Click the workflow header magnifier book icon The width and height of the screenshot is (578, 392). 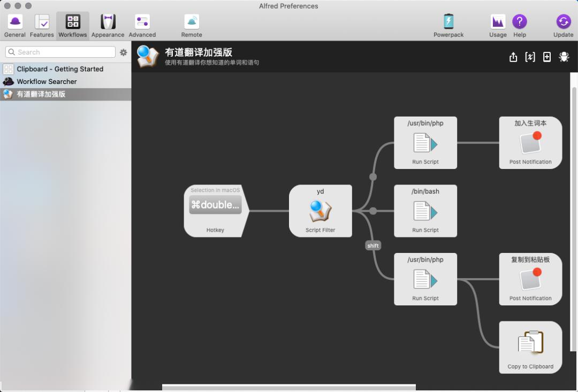point(148,56)
